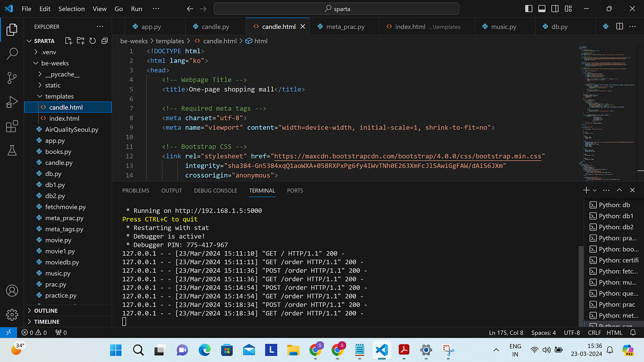Viewport: 644px width, 362px height.
Task: Change the CRLF end of line sequence
Action: coord(594,333)
